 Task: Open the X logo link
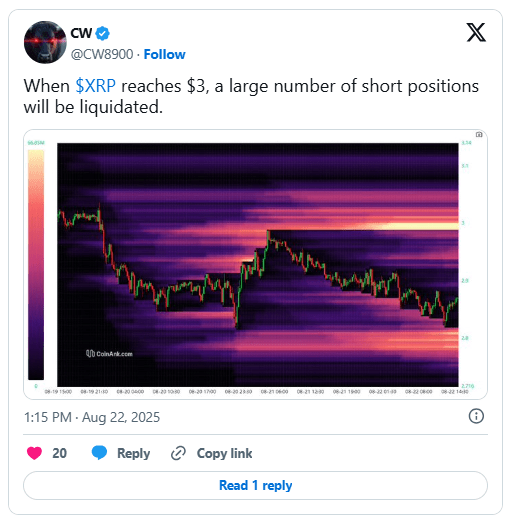[x=476, y=32]
